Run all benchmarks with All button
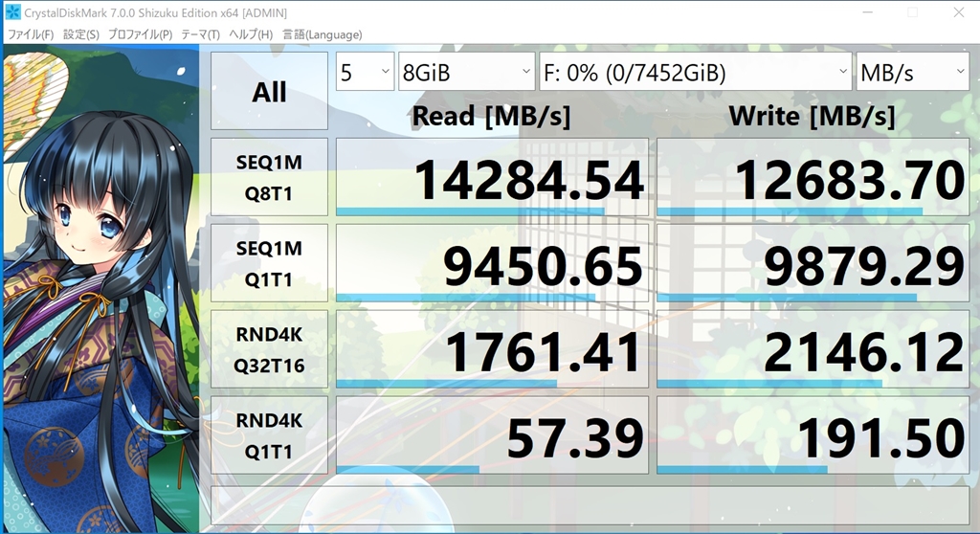The height and width of the screenshot is (534, 980). (x=269, y=91)
